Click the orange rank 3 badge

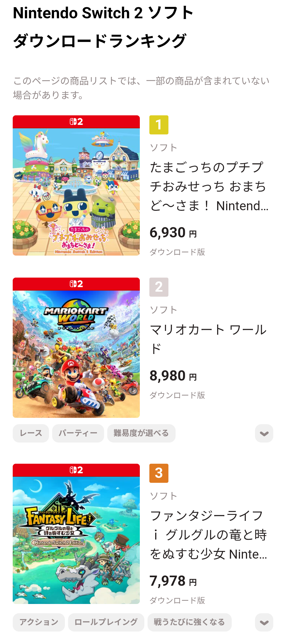(x=159, y=473)
